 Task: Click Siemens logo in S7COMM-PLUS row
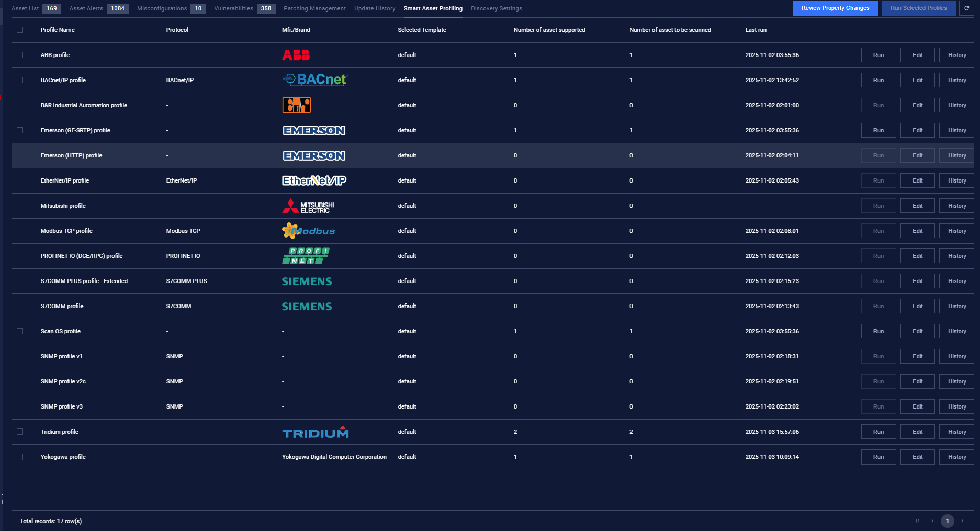click(307, 281)
